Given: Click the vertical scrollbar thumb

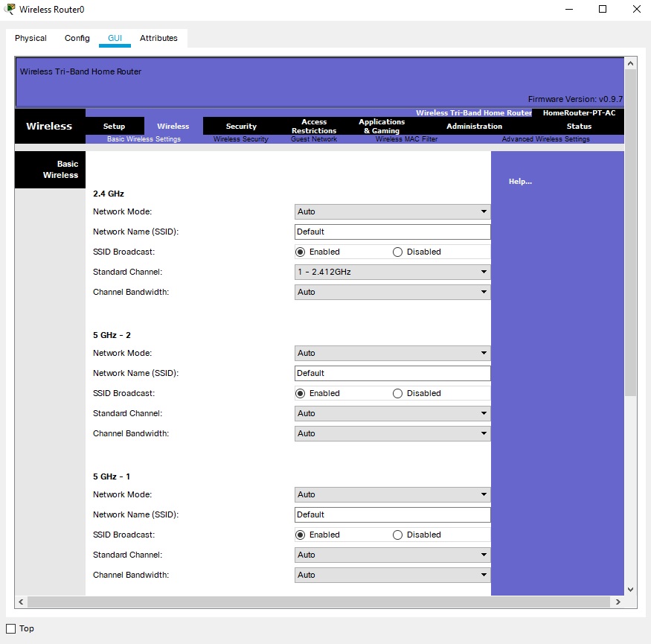Looking at the screenshot, I should pos(630,231).
